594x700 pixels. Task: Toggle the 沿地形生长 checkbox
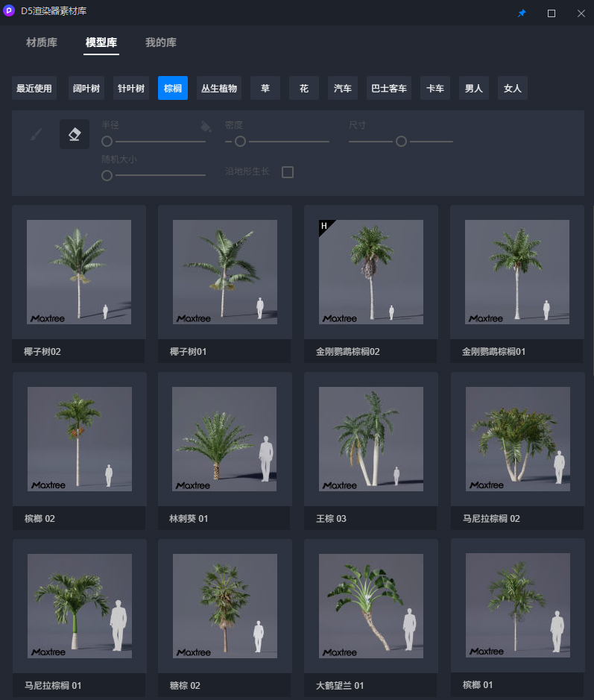click(288, 172)
